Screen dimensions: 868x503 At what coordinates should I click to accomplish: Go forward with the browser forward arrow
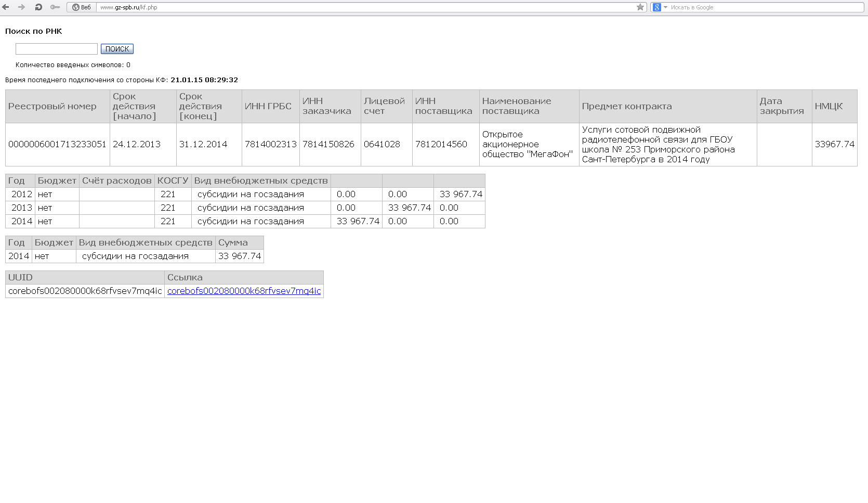pyautogui.click(x=21, y=7)
